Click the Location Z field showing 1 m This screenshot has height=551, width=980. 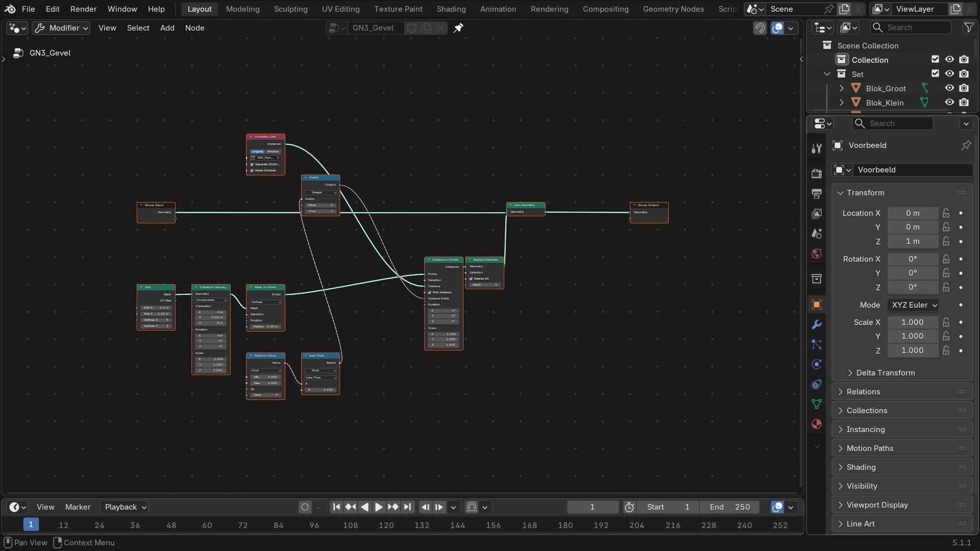coord(913,241)
